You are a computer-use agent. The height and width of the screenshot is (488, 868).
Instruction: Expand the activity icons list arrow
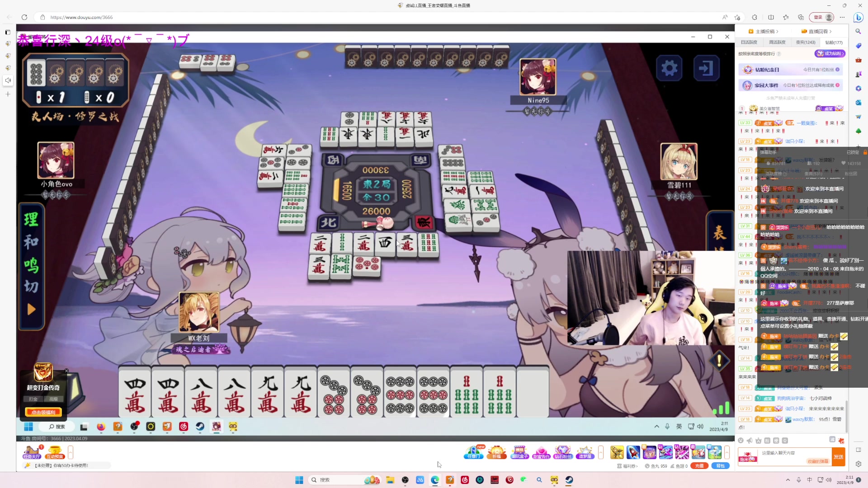point(601,452)
